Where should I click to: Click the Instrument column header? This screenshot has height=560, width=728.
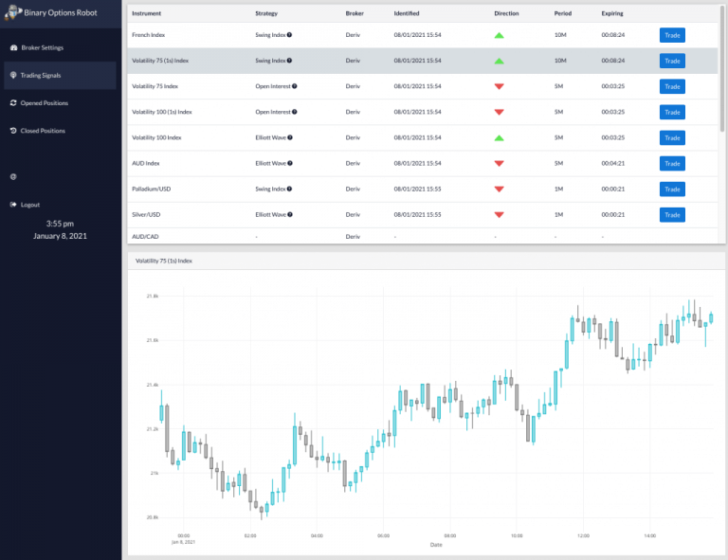point(146,14)
